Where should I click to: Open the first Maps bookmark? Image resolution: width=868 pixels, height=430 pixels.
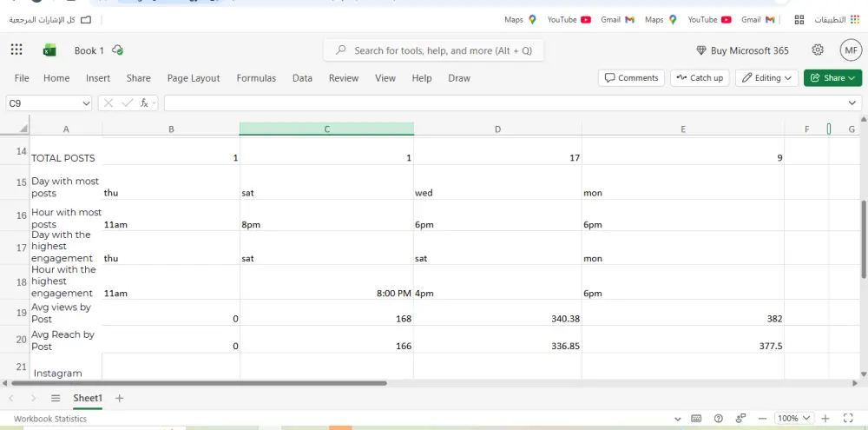point(661,19)
